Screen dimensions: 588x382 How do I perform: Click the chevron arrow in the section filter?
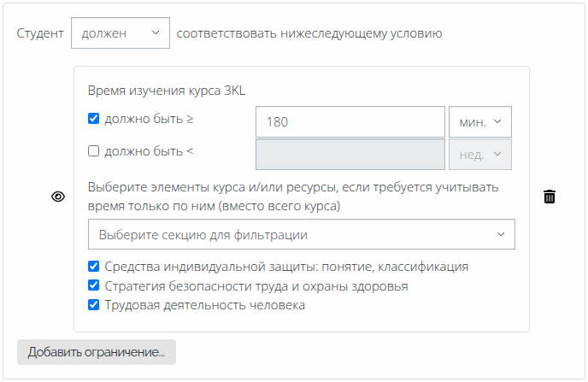tap(501, 234)
